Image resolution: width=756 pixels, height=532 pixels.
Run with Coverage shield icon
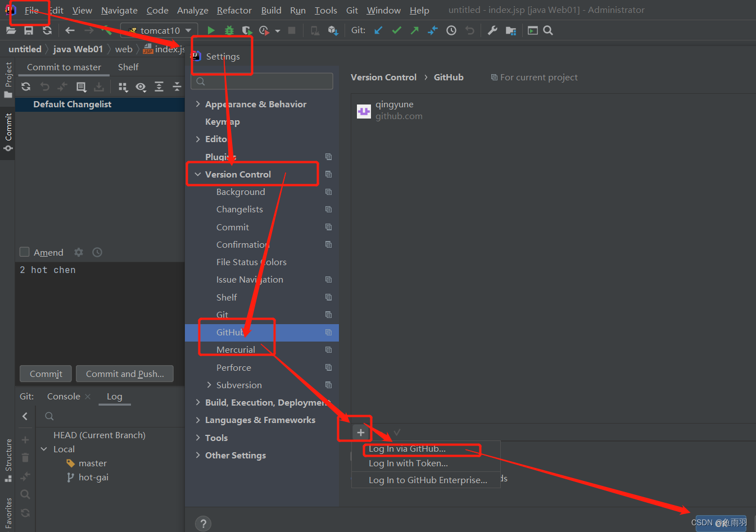247,30
